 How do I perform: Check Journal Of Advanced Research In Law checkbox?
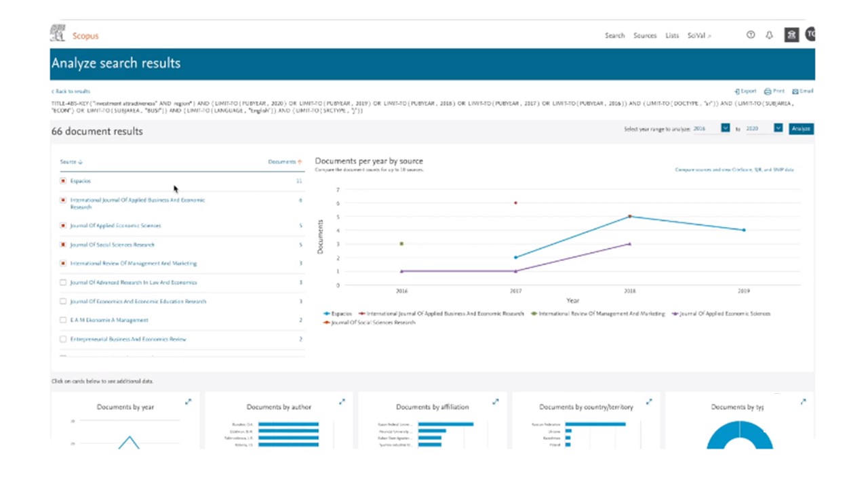point(63,283)
